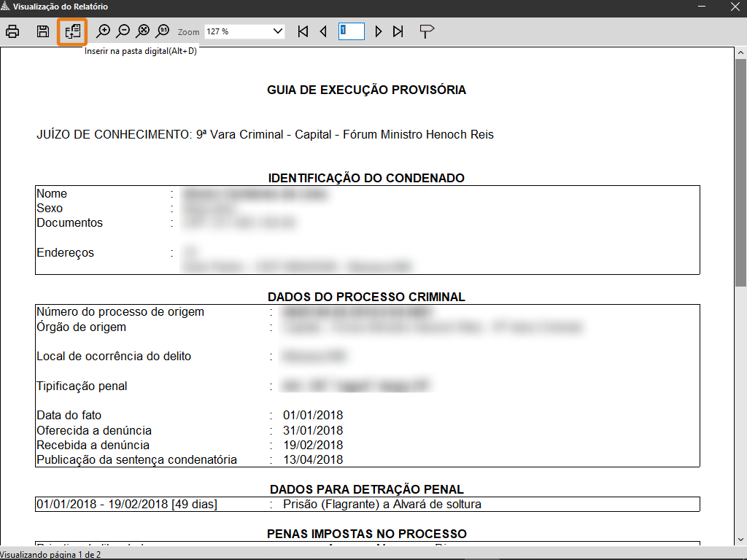The width and height of the screenshot is (747, 560).
Task: Click the DADOS DO PROCESSO CRIMINAL heading
Action: click(x=366, y=297)
